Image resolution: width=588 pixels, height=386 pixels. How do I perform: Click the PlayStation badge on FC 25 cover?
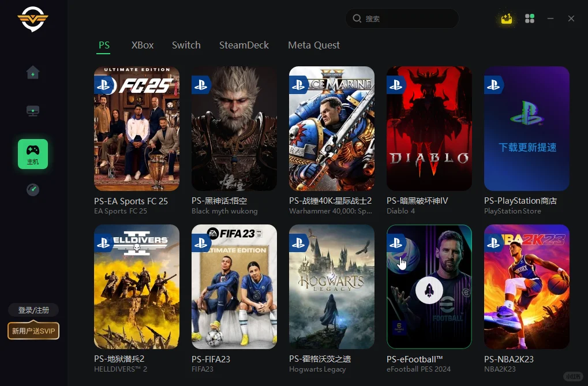pyautogui.click(x=103, y=85)
